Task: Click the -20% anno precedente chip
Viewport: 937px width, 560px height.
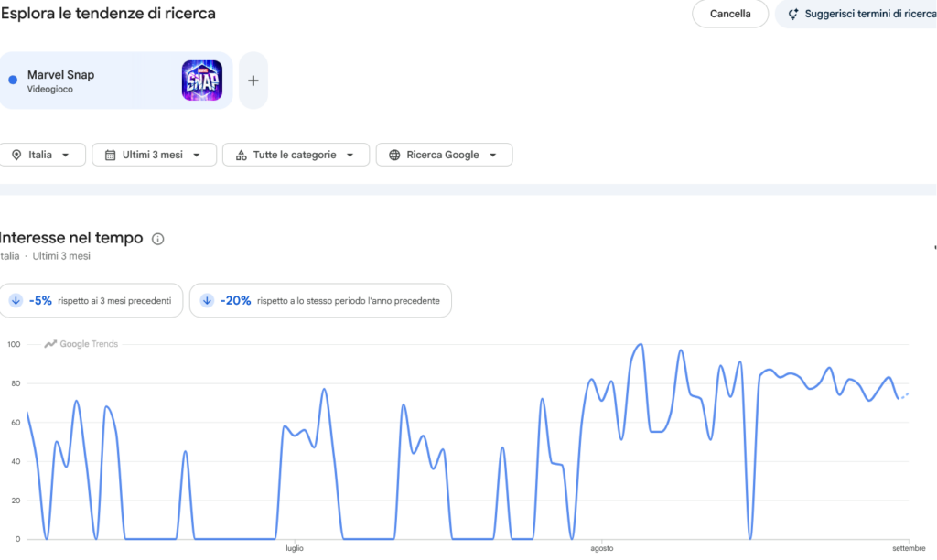Action: (x=320, y=301)
